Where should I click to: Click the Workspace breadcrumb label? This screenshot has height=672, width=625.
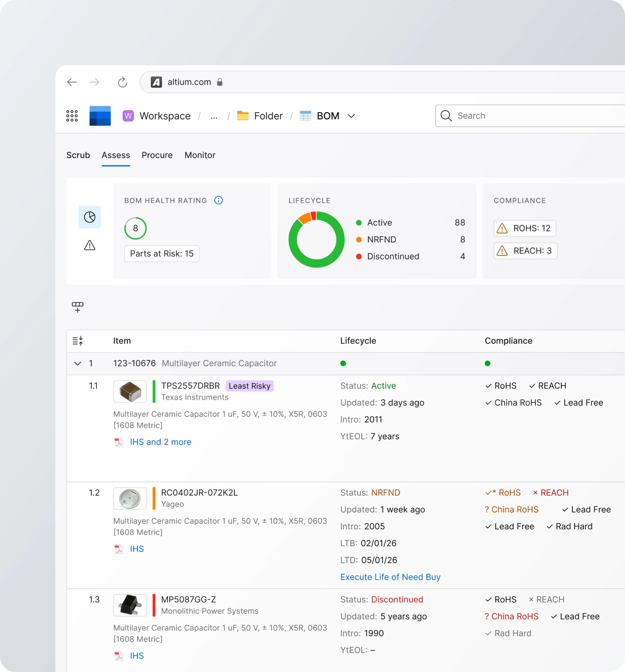(x=165, y=116)
